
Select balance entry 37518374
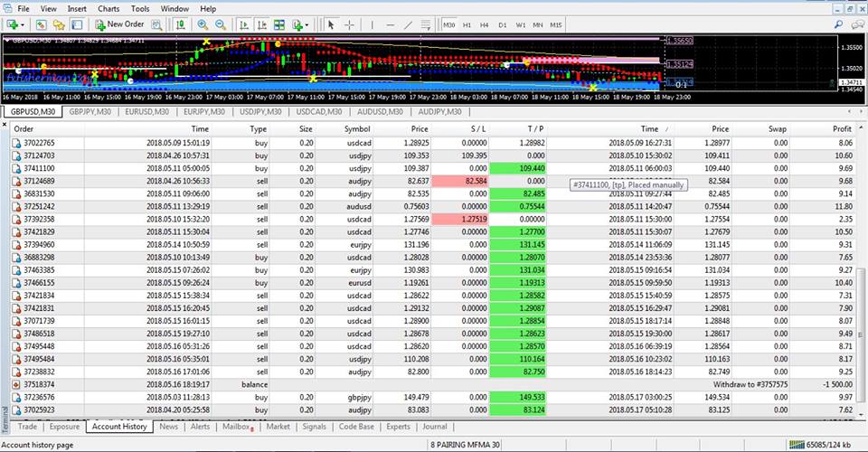pyautogui.click(x=433, y=384)
